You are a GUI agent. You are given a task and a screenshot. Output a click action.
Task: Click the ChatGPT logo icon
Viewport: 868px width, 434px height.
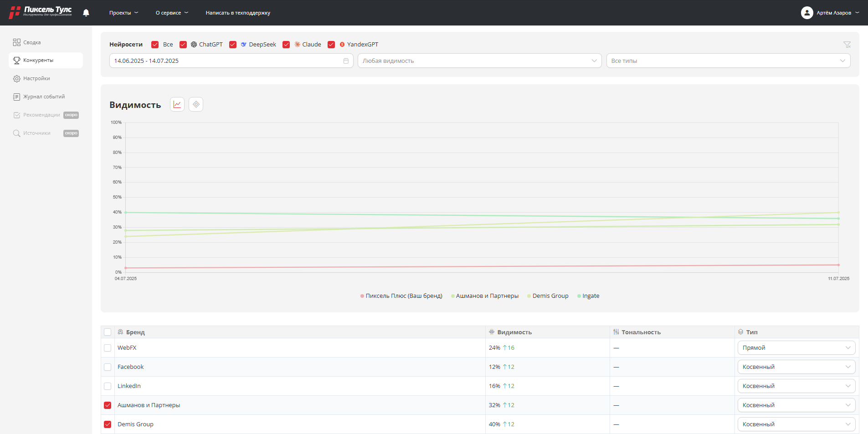(194, 45)
